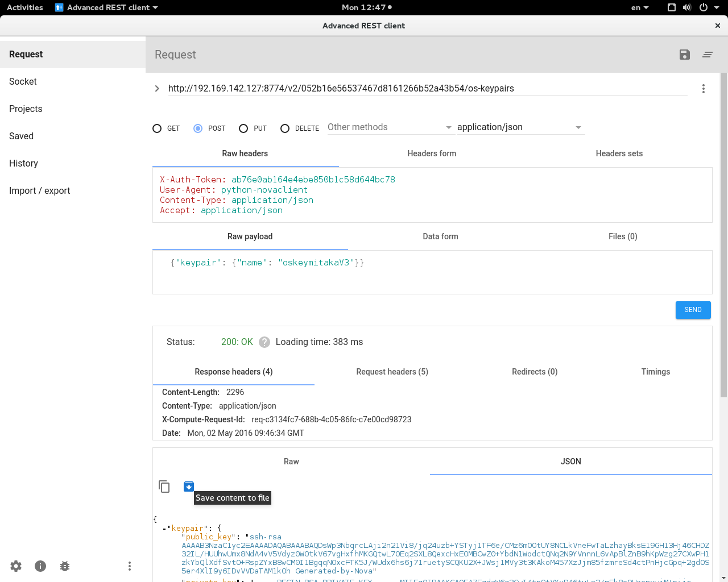Open the application/json content type dropdown

point(520,127)
